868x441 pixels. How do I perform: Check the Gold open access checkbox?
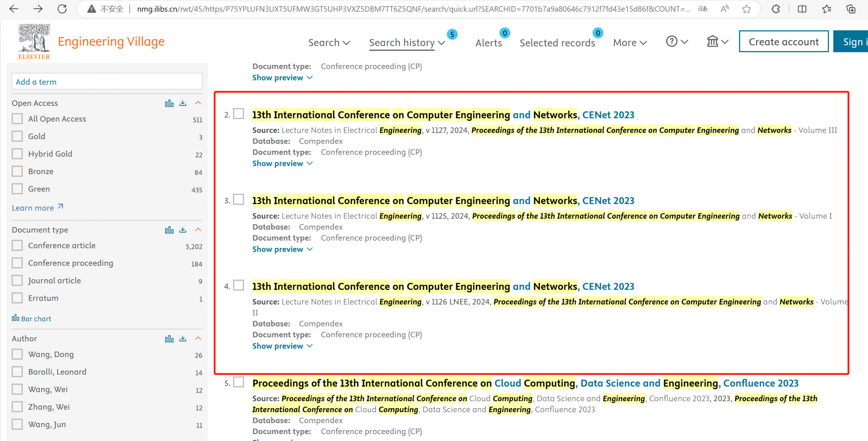[17, 136]
